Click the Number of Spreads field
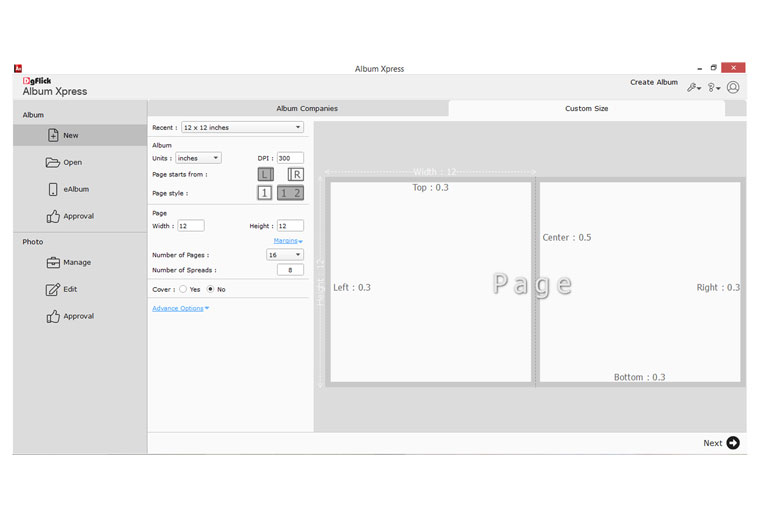The width and height of the screenshot is (760, 520). [290, 270]
